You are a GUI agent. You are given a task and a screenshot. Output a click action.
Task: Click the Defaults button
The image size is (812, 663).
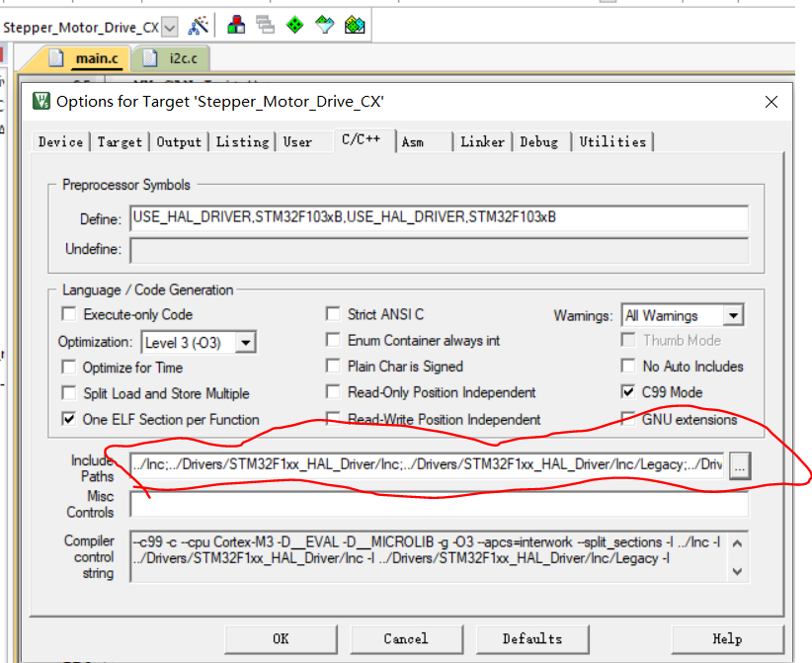(x=532, y=638)
